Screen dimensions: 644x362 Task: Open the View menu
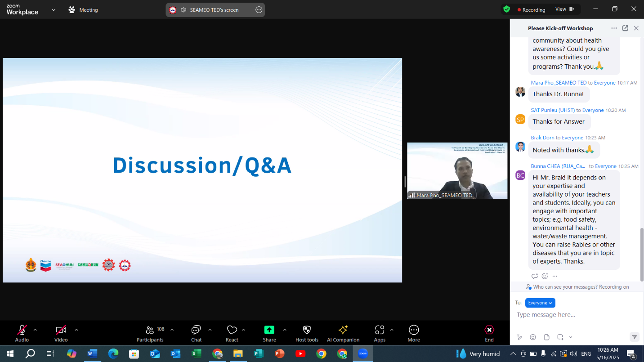565,9
